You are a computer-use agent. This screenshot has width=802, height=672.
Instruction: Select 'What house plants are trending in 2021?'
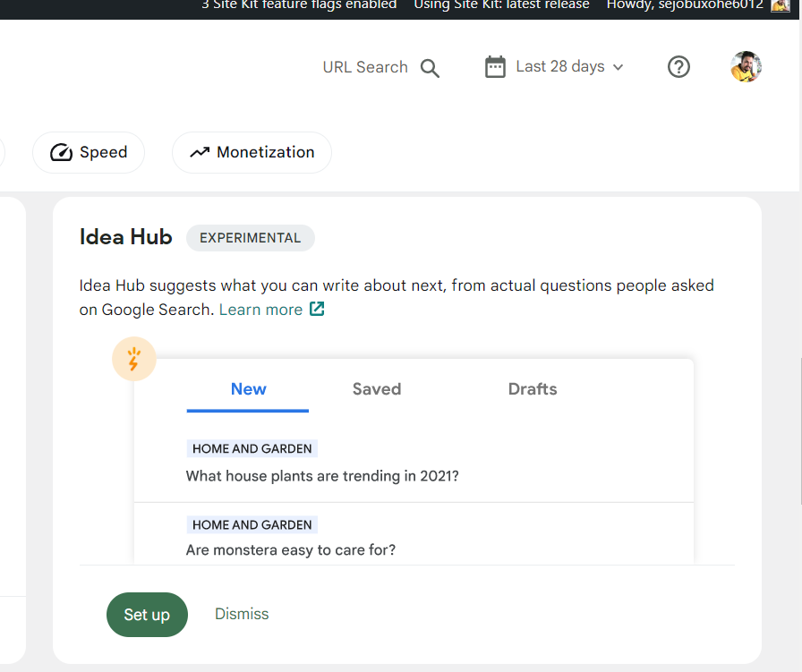click(x=322, y=476)
